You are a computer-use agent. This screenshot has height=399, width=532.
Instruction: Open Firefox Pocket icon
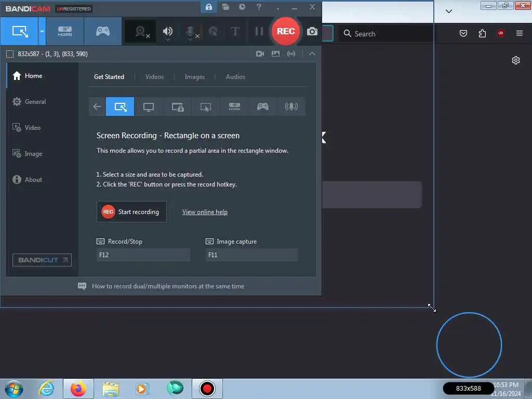pos(463,33)
